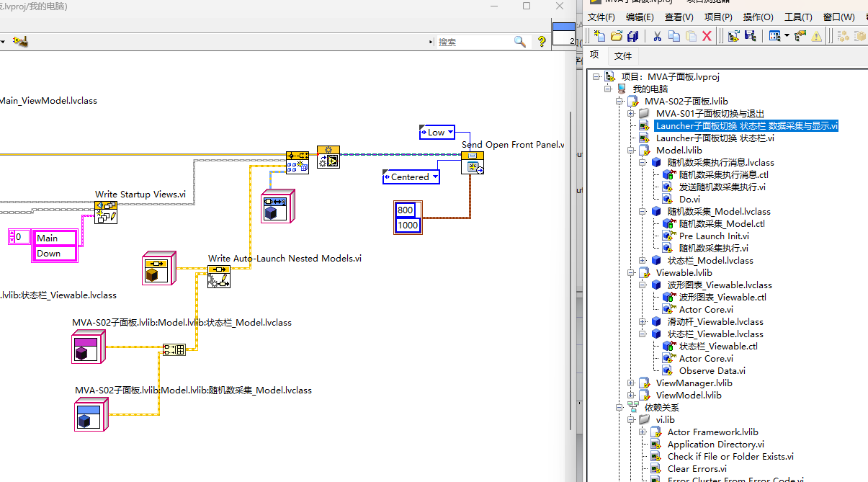The image size is (868, 482).
Task: Switch to the 文件 tab
Action: pyautogui.click(x=623, y=55)
